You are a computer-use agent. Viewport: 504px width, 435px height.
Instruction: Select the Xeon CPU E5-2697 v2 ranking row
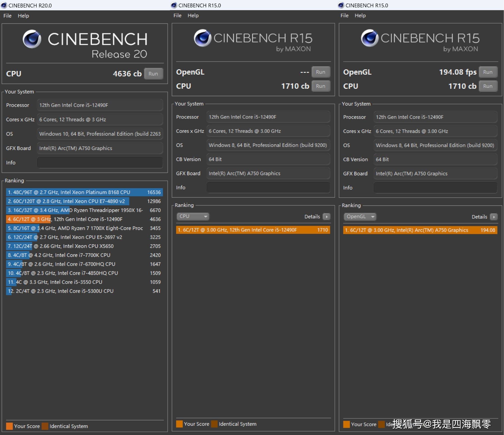click(x=84, y=237)
